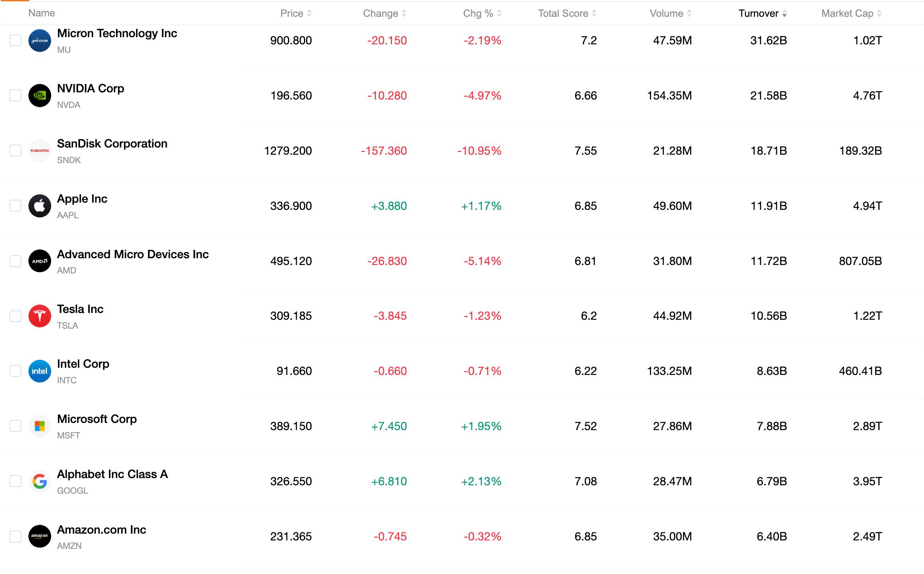Open the Advanced Micro Devices Inc link
This screenshot has height=574, width=924.
point(133,254)
